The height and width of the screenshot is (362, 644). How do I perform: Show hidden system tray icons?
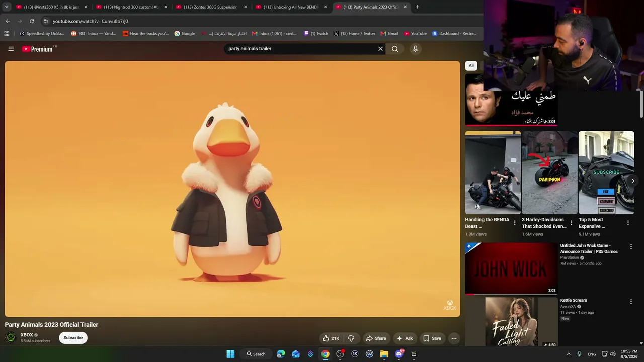[568, 354]
